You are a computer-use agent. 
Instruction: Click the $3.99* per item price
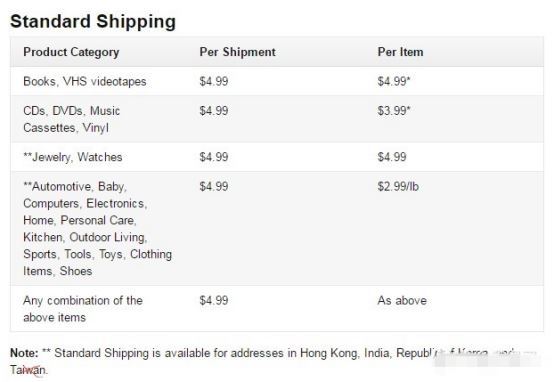(394, 111)
